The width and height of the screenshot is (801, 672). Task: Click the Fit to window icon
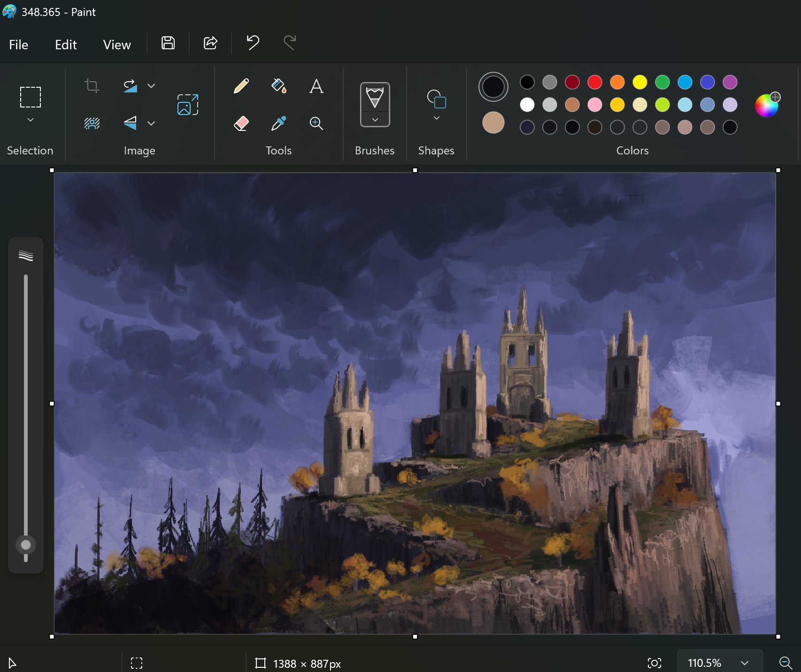point(655,663)
